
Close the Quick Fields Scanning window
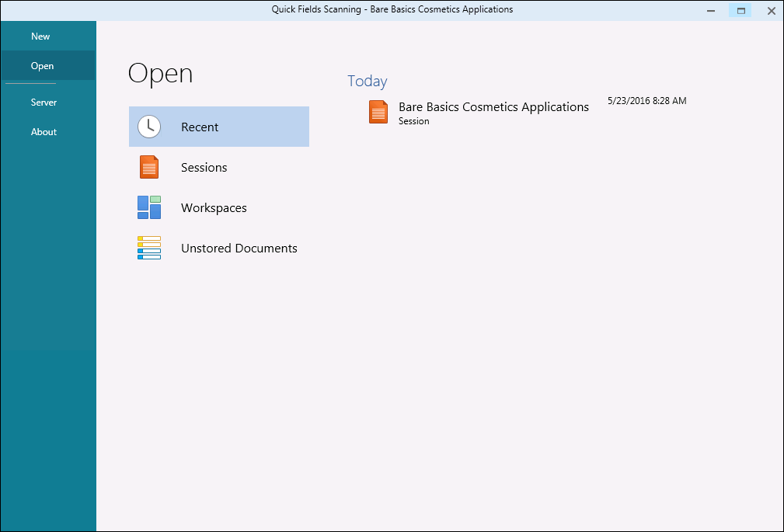(x=771, y=11)
